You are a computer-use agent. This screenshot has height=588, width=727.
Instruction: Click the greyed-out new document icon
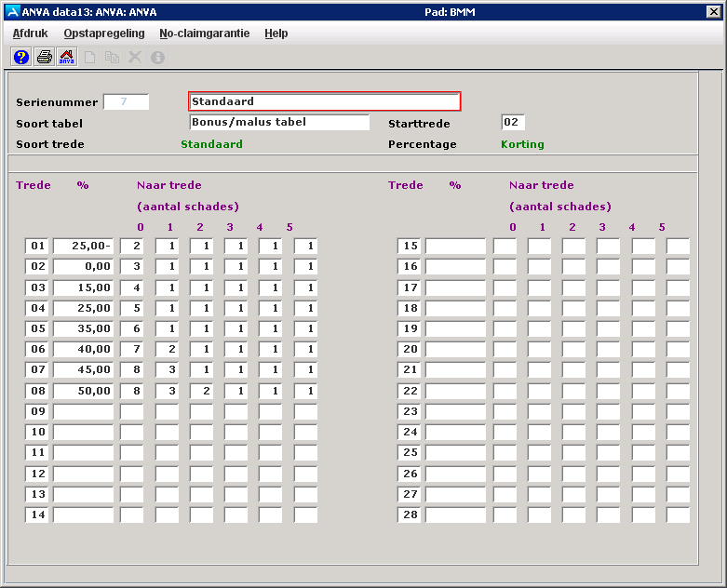[90, 58]
